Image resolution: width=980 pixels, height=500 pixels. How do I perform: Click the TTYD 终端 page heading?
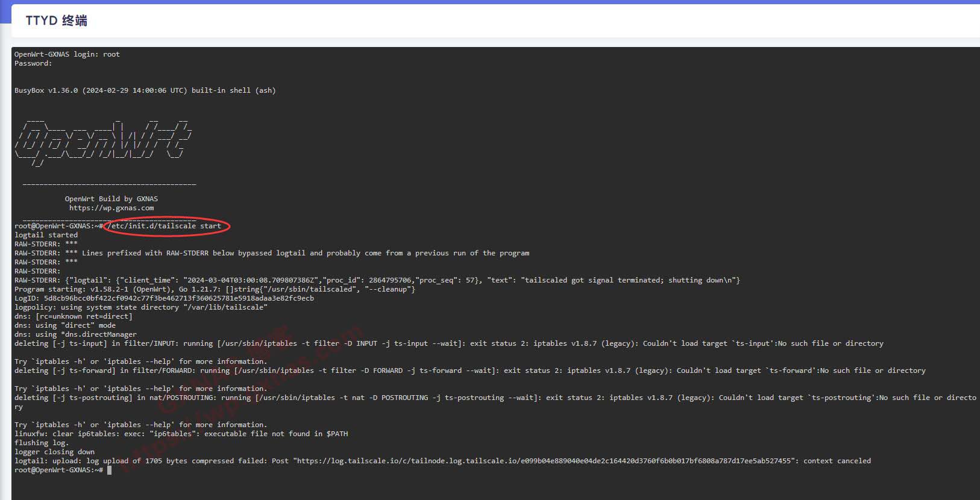56,21
